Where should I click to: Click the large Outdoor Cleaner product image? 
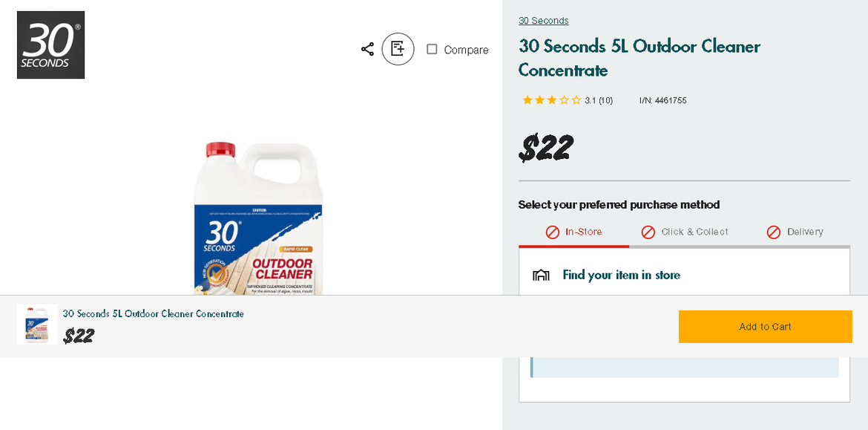tap(260, 215)
